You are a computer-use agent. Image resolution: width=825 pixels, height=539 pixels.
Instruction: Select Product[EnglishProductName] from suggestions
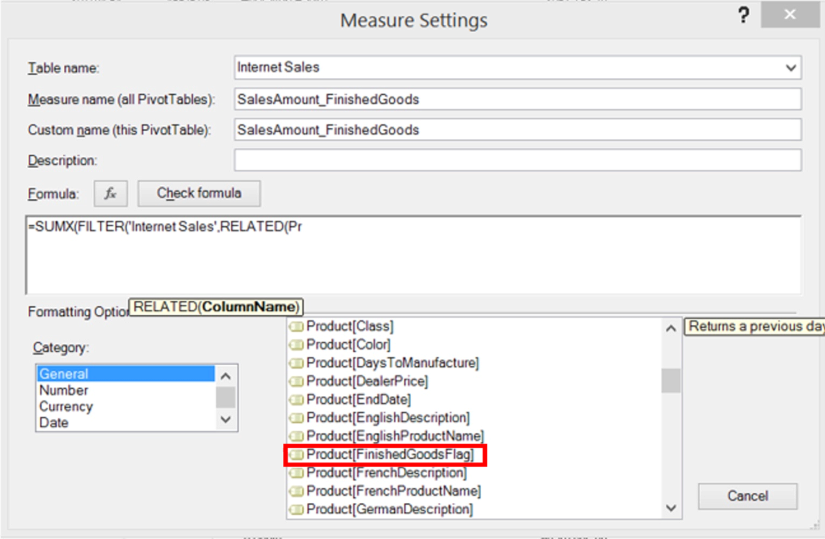(395, 436)
